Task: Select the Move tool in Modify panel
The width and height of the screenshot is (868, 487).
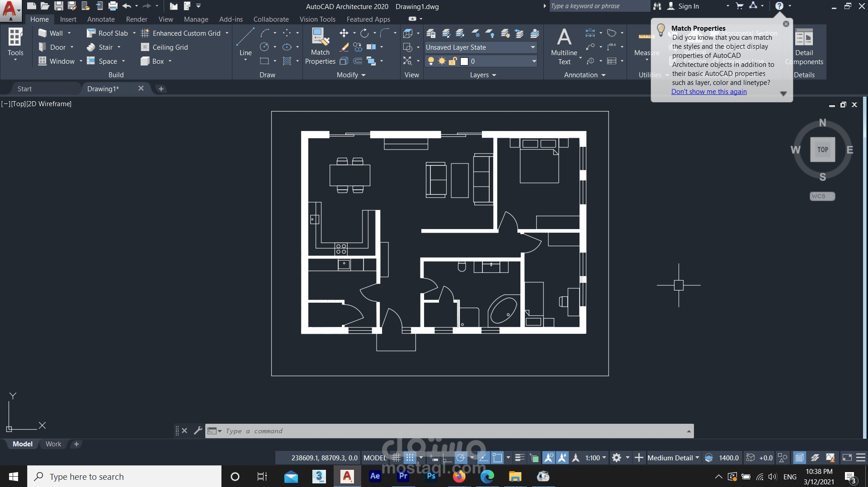Action: click(344, 33)
